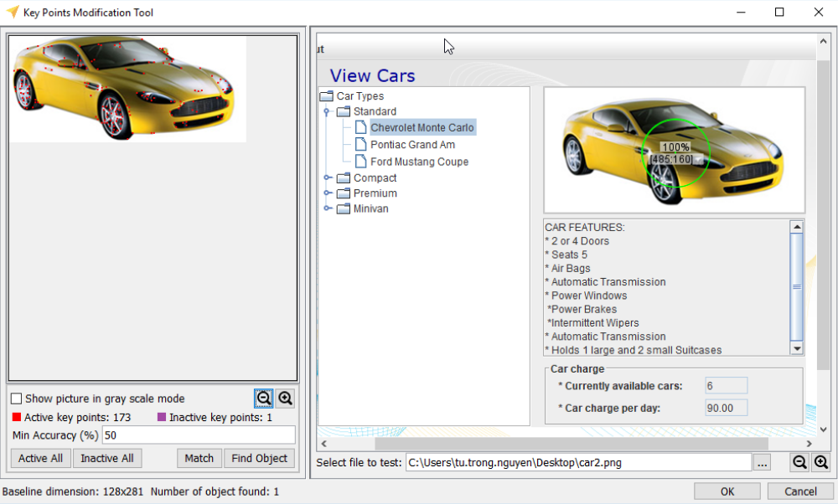Viewport: 838px width, 504px height.
Task: Click up arrow of Car Features scrollbar
Action: click(x=797, y=227)
